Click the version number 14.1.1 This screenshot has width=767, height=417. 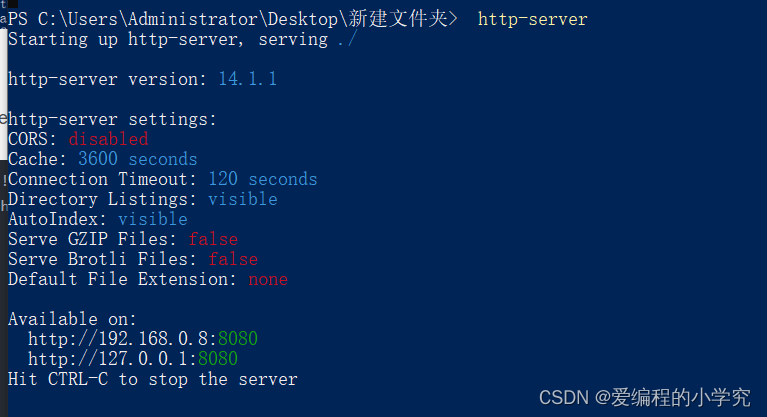248,79
